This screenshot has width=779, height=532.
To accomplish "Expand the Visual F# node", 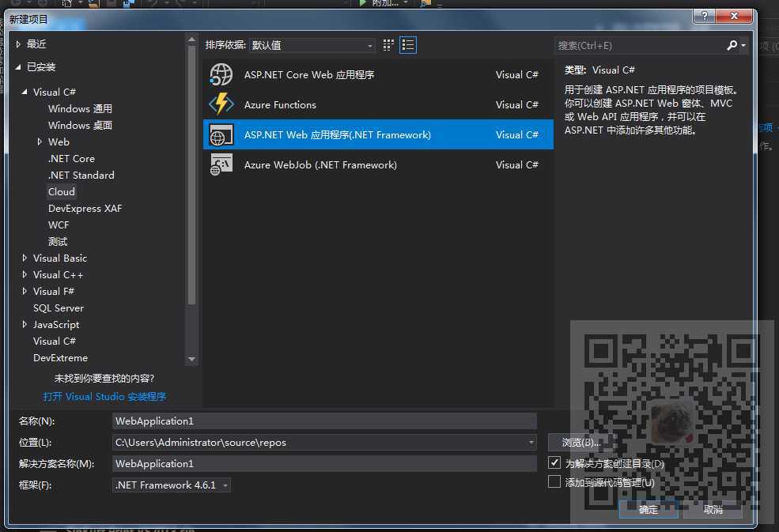I will click(25, 291).
